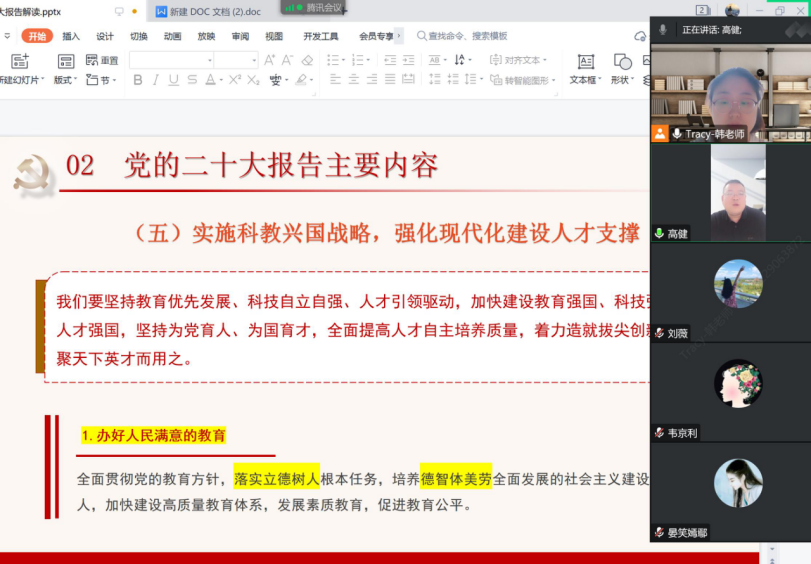The height and width of the screenshot is (564, 811).
Task: Click the Bold formatting icon
Action: (138, 80)
